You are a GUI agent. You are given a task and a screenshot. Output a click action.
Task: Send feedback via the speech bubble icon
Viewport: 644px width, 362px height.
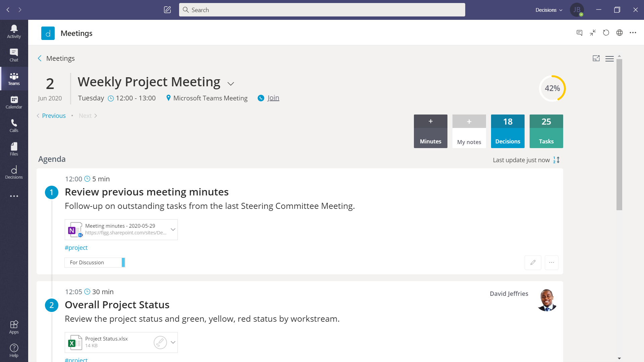tap(579, 33)
